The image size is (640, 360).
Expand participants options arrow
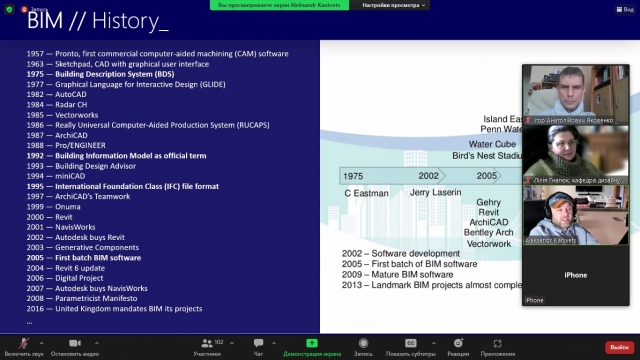(232, 343)
